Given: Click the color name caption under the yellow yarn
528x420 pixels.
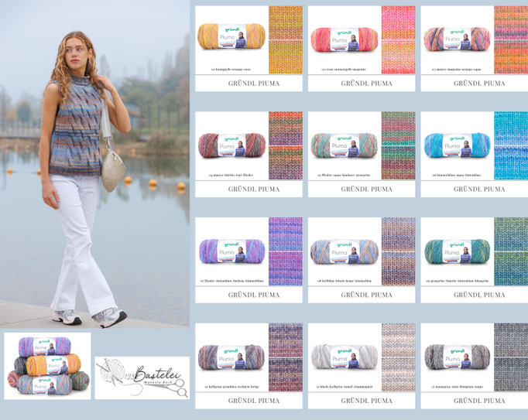Looking at the screenshot, I should coord(231,70).
